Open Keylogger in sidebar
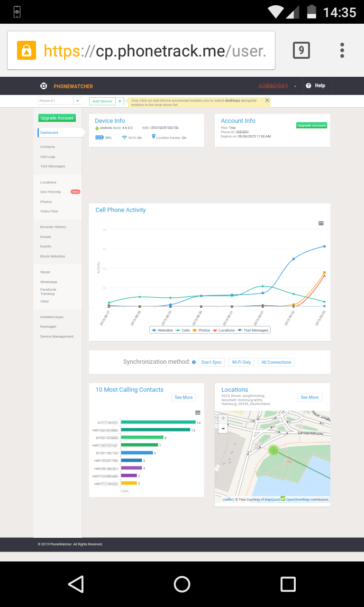 click(x=48, y=327)
